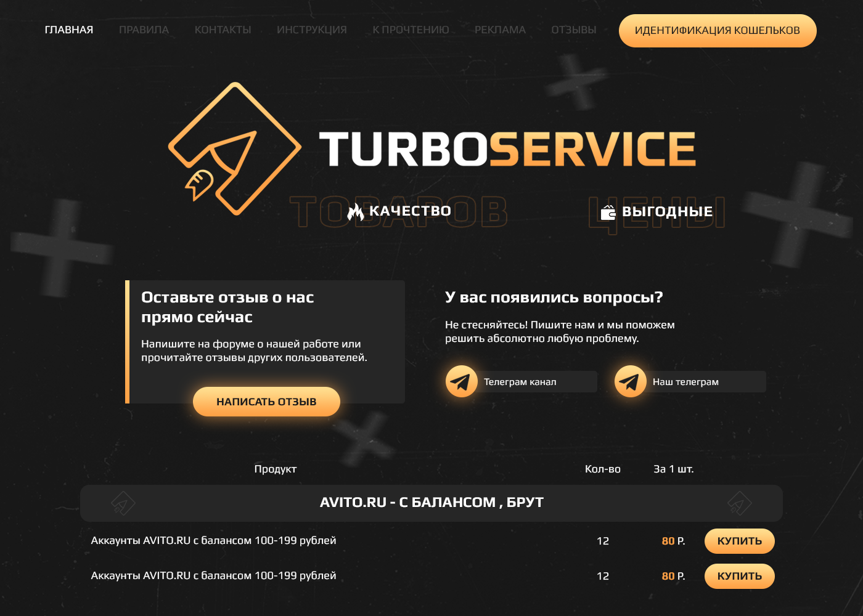
Task: Click КУПИТЬ in the second AVITO row
Action: [x=740, y=576]
